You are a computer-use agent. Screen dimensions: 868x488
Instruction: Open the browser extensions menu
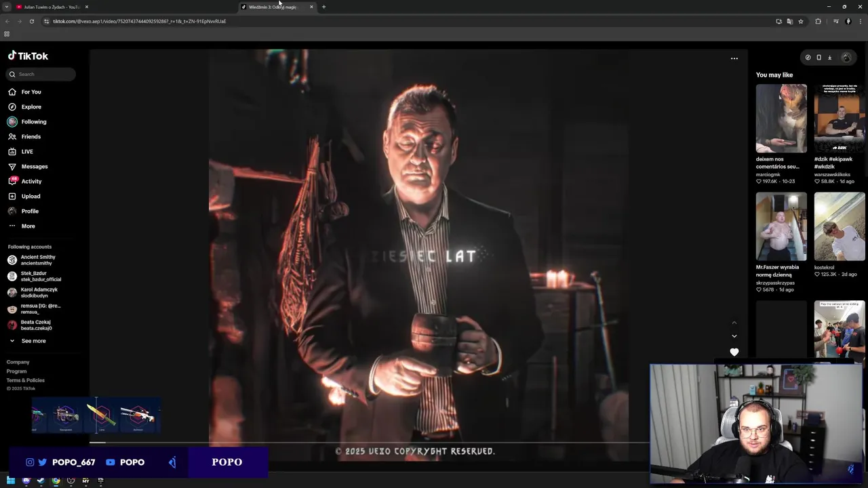(818, 21)
